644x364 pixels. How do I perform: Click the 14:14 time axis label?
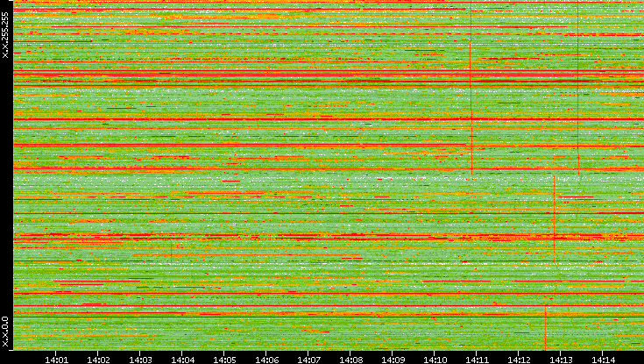pos(604,360)
